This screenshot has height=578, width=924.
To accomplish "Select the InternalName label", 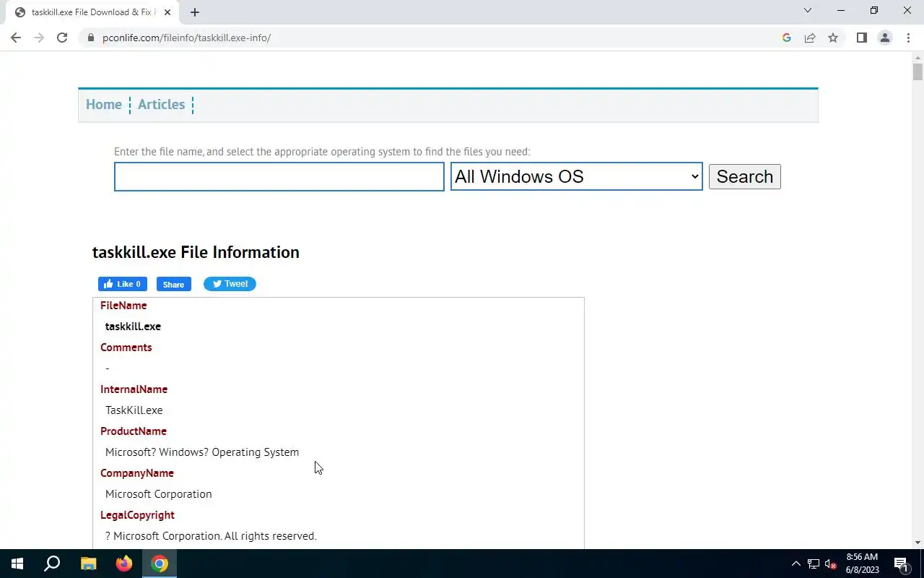I will [134, 389].
